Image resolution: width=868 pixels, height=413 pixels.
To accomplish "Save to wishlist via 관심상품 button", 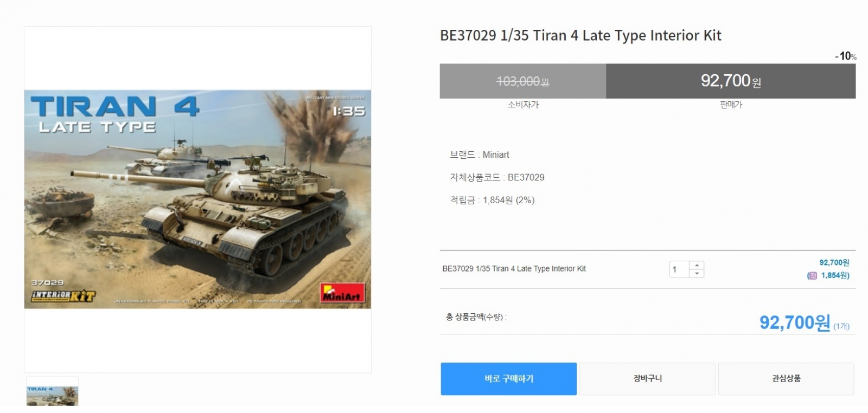I will 786,379.
